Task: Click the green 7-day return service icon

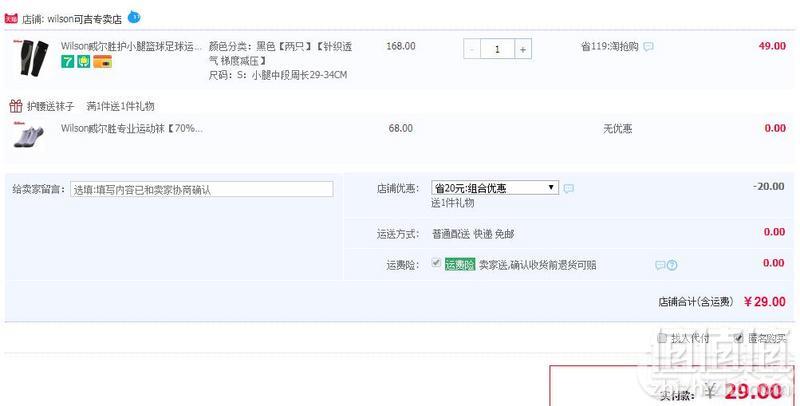Action: click(x=67, y=62)
